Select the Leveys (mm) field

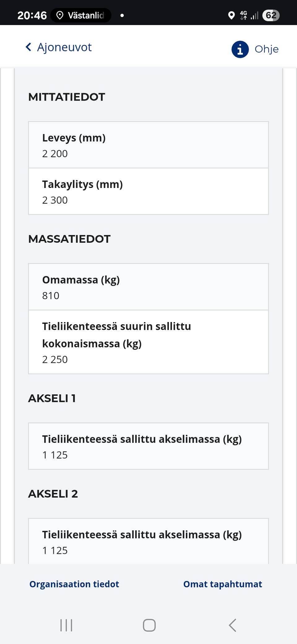(x=148, y=145)
